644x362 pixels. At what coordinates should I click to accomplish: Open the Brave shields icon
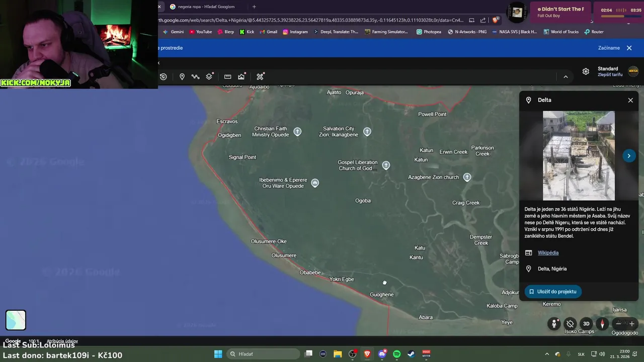coord(495,20)
